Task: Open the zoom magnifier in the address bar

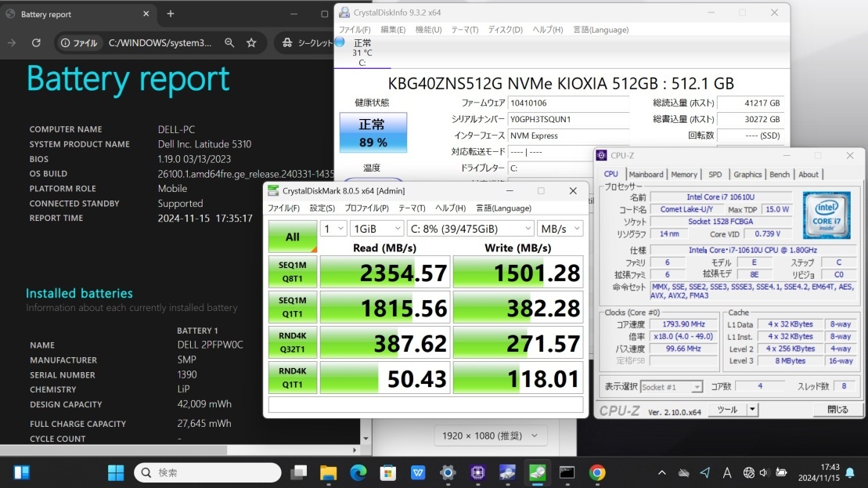Action: click(229, 42)
